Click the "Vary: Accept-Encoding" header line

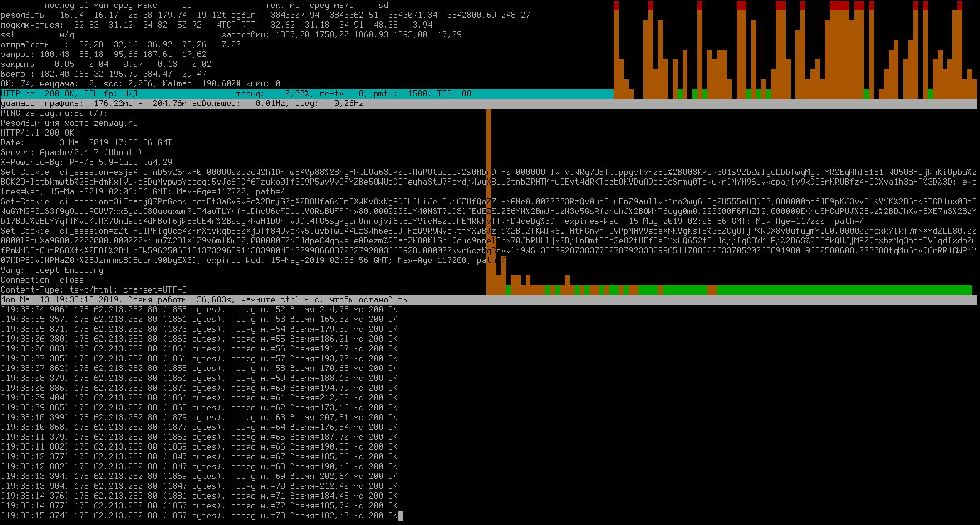coord(52,270)
